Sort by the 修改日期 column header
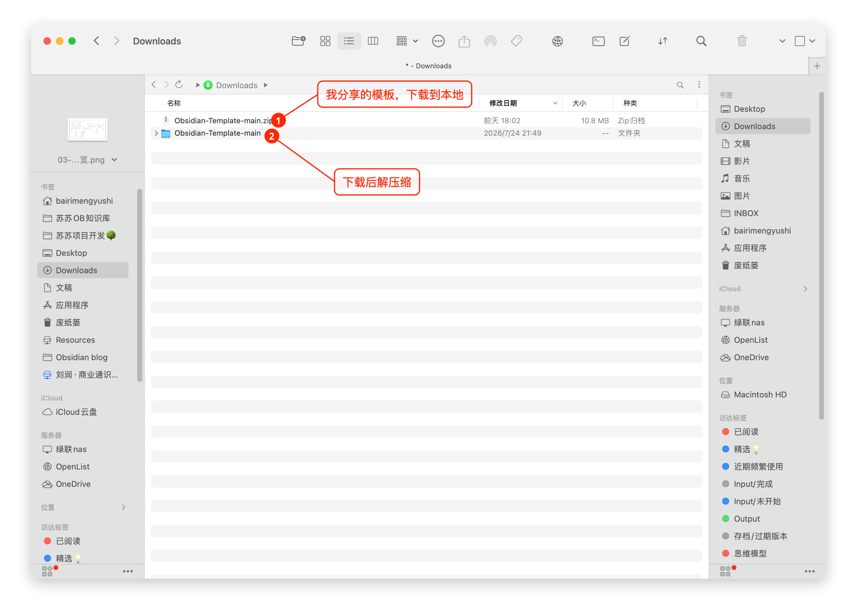 coord(503,103)
